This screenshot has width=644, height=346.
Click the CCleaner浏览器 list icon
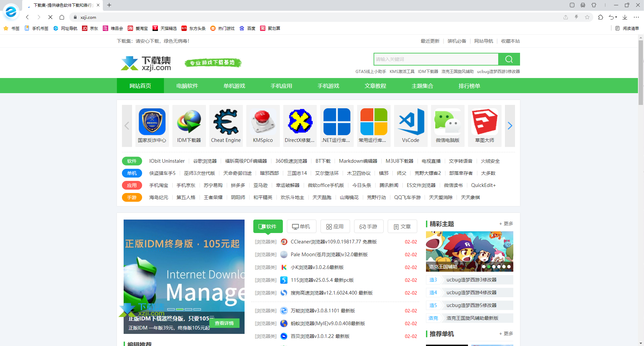[284, 242]
